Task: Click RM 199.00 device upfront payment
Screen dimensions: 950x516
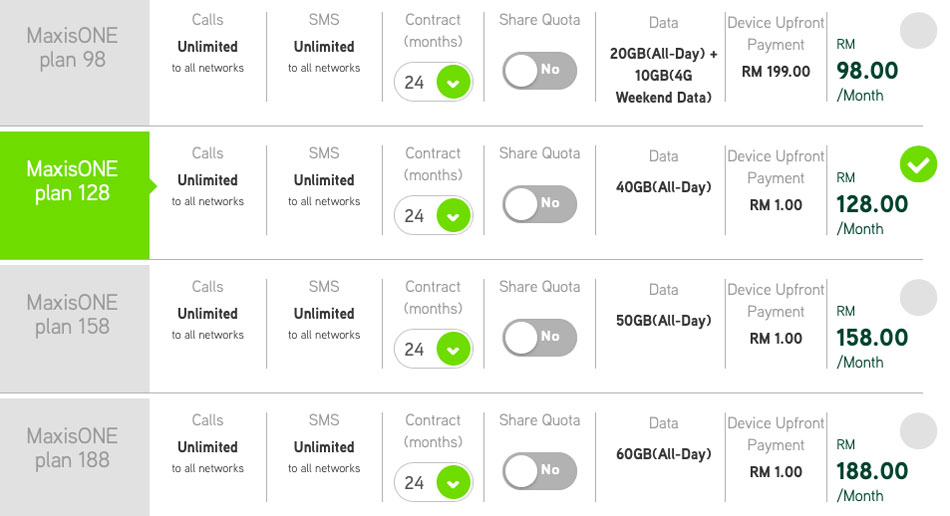Action: click(776, 71)
